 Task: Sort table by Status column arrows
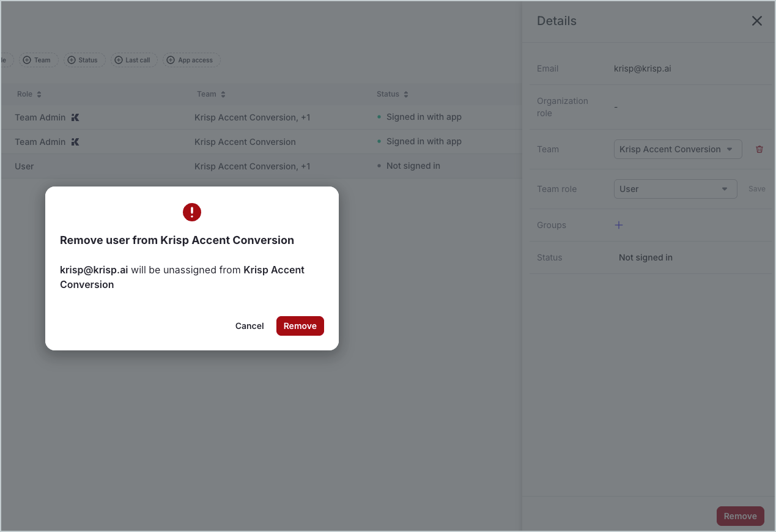(x=406, y=94)
